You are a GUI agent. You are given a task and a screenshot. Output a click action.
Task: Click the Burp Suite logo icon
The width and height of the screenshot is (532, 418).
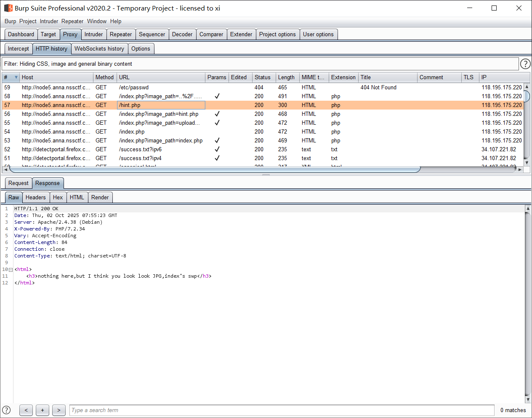pos(8,8)
